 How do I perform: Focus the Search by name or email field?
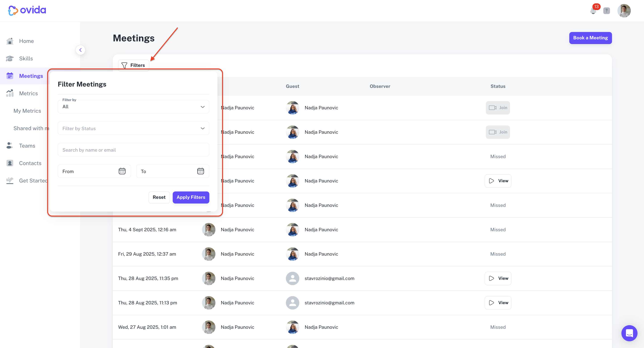[x=133, y=150]
